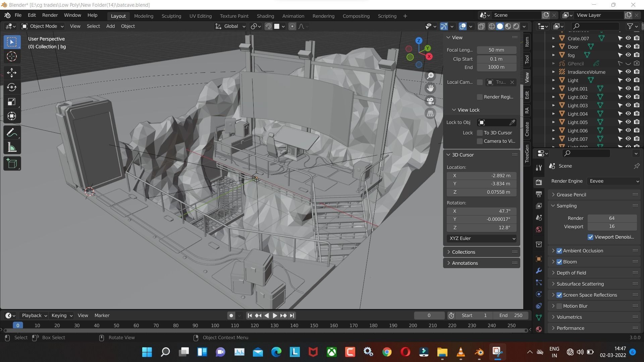Open the File menu
This screenshot has width=644, height=362.
click(x=18, y=15)
